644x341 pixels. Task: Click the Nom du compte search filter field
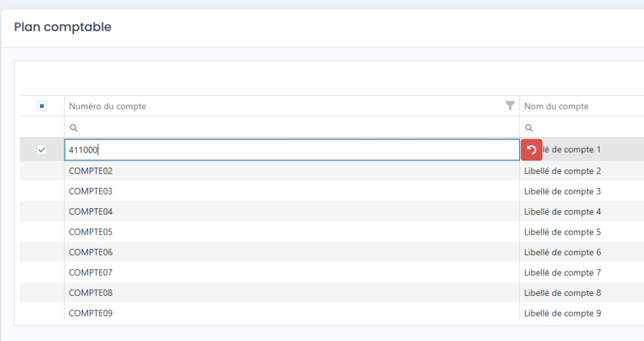(582, 128)
